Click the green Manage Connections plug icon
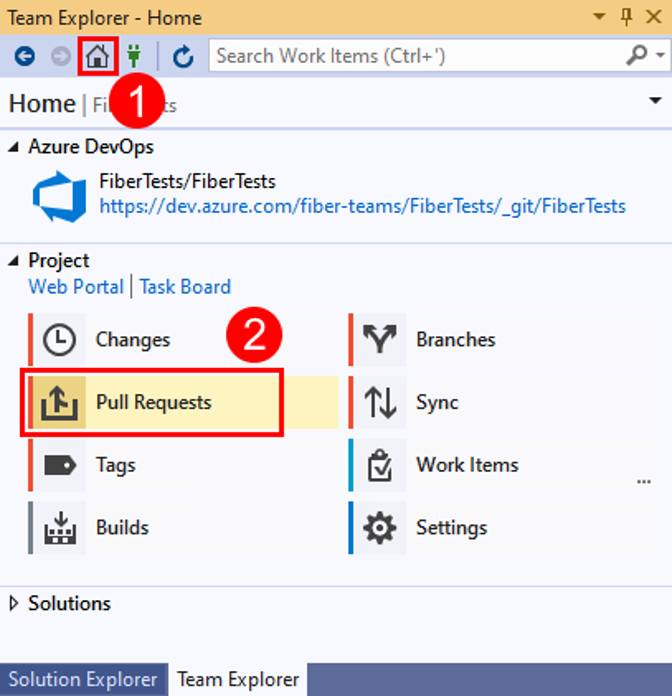 tap(133, 57)
